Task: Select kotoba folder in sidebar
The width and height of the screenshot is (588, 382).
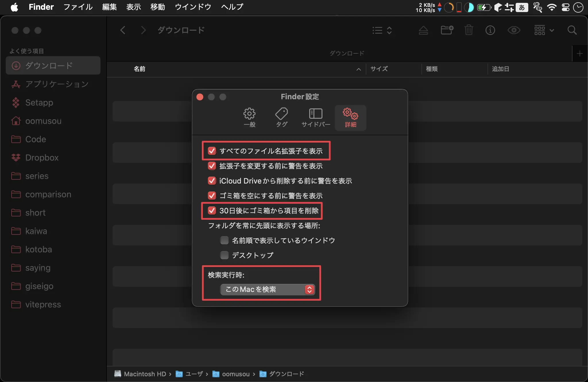Action: [x=53, y=249]
